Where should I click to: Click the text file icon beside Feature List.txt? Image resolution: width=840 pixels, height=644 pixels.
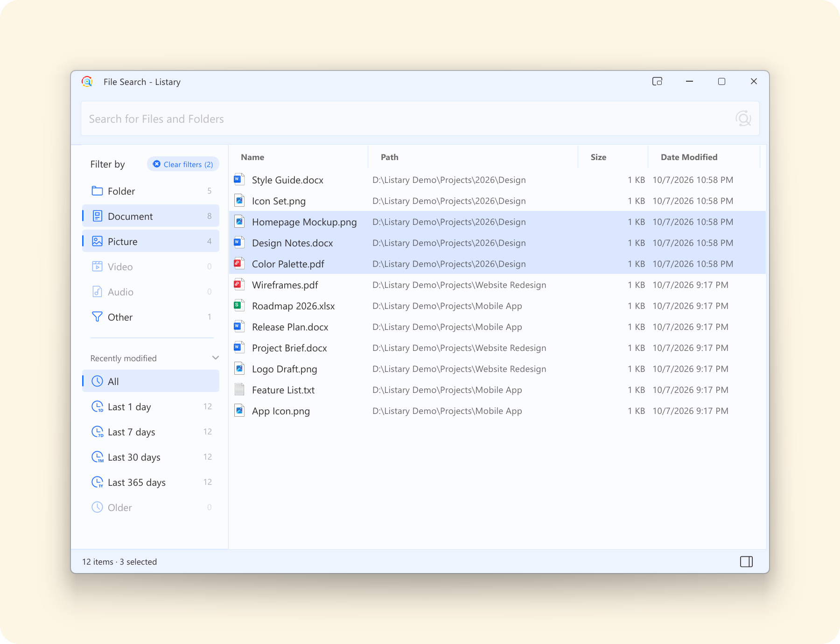coord(239,390)
